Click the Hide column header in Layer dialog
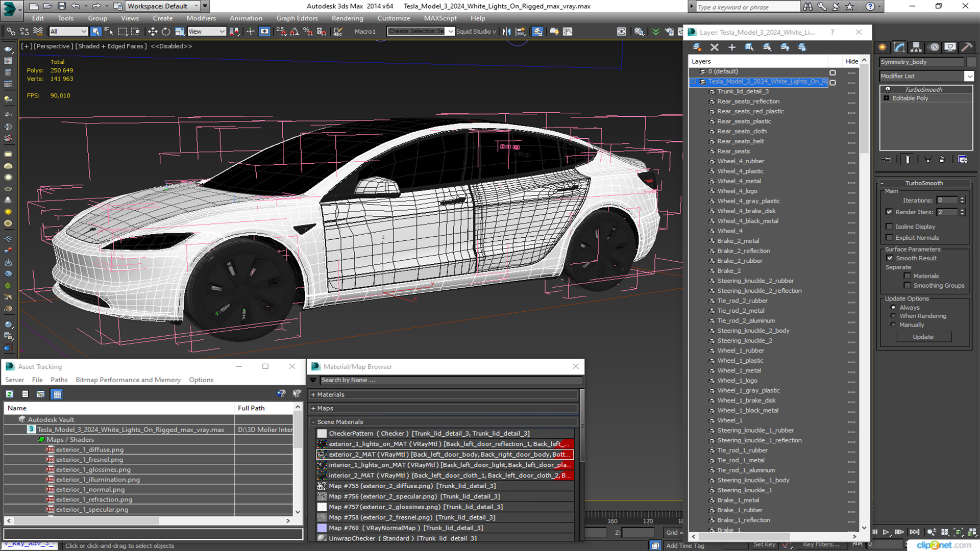This screenshot has width=980, height=551. point(852,61)
